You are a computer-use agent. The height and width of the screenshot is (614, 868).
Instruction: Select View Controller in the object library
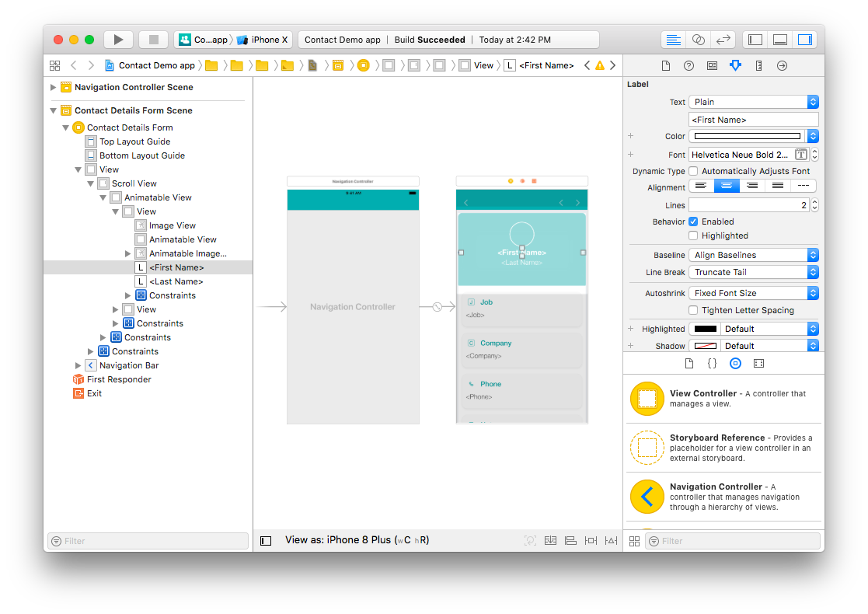pos(723,399)
